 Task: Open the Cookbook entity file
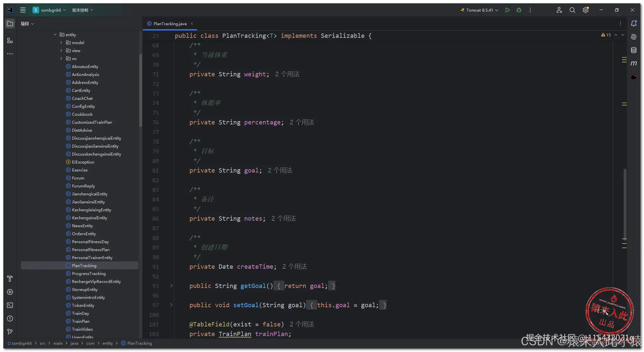click(82, 114)
